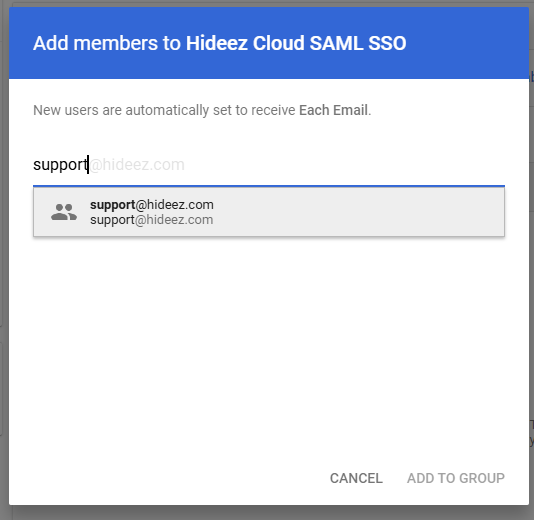Click the greyed @hideez.com autocomplete hint
Viewport: 534px width, 520px height.
point(137,165)
